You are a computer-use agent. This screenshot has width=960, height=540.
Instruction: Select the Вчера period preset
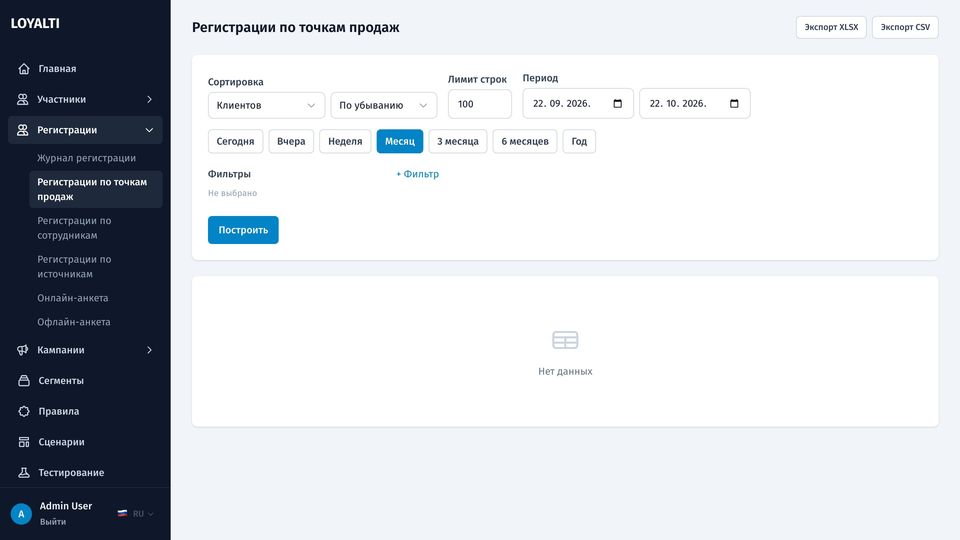tap(291, 141)
